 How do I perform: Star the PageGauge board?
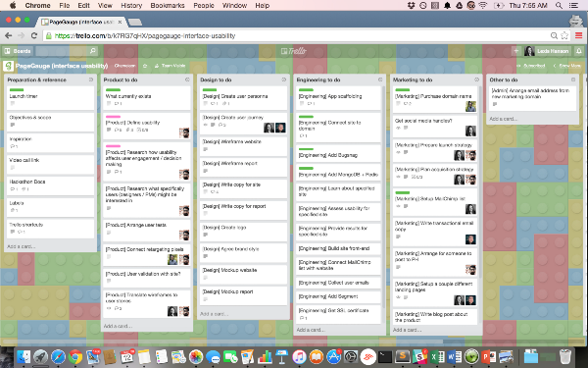click(x=145, y=66)
